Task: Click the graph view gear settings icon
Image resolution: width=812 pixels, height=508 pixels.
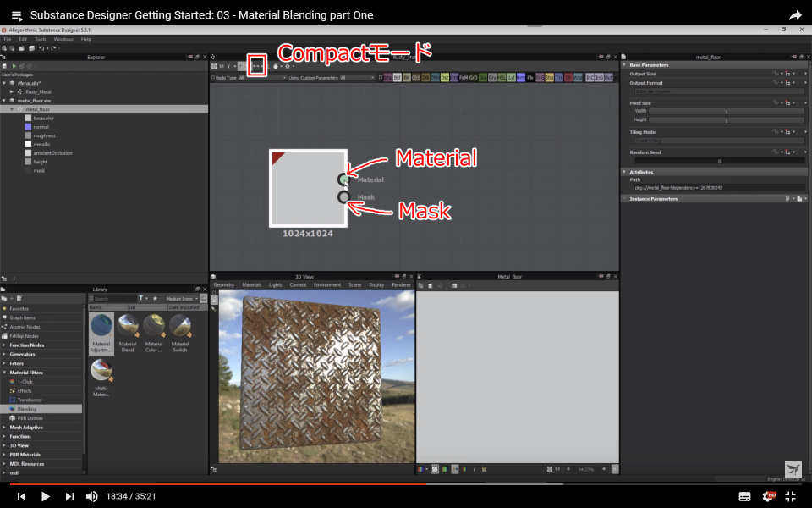Action: (x=288, y=66)
